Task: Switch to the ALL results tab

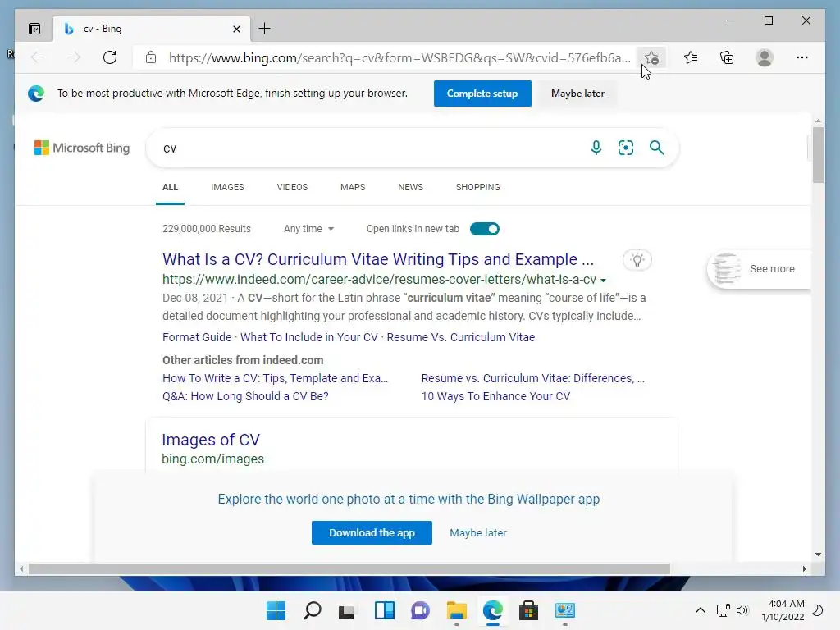Action: [170, 187]
